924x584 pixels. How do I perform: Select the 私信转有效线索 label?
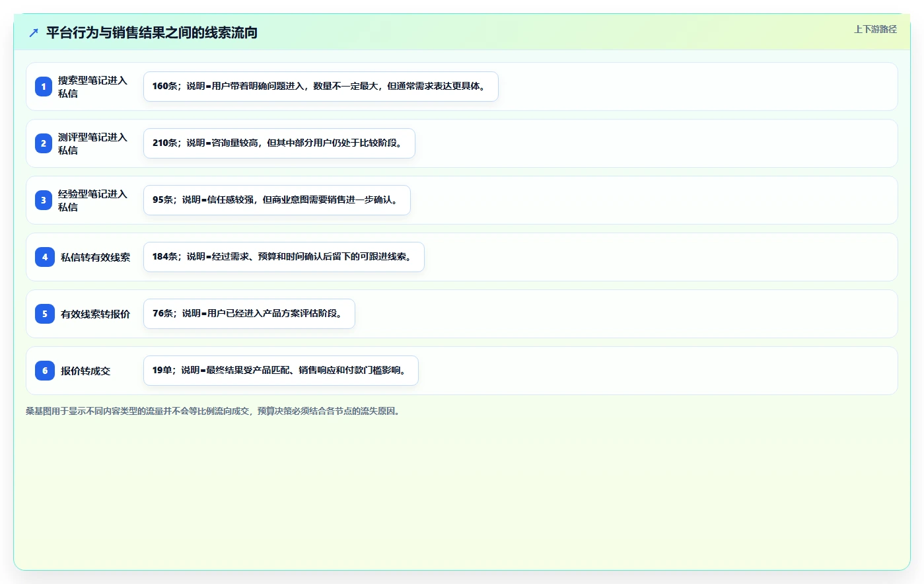tap(95, 257)
